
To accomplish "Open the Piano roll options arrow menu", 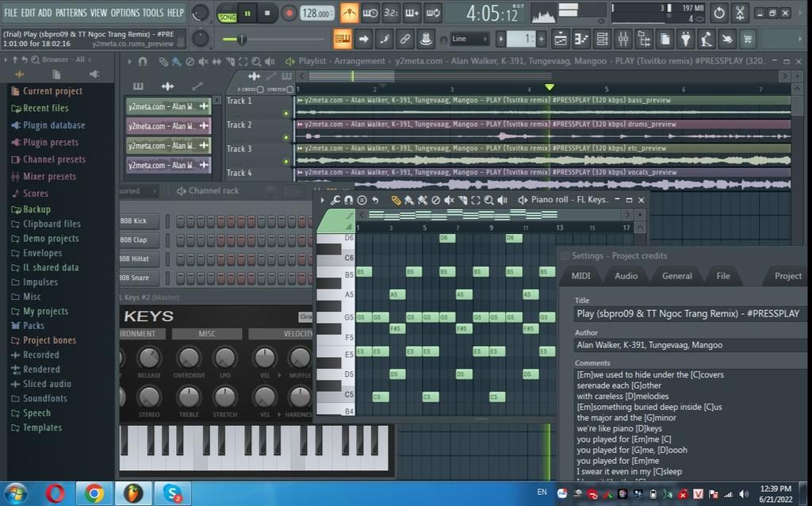I will (x=322, y=200).
